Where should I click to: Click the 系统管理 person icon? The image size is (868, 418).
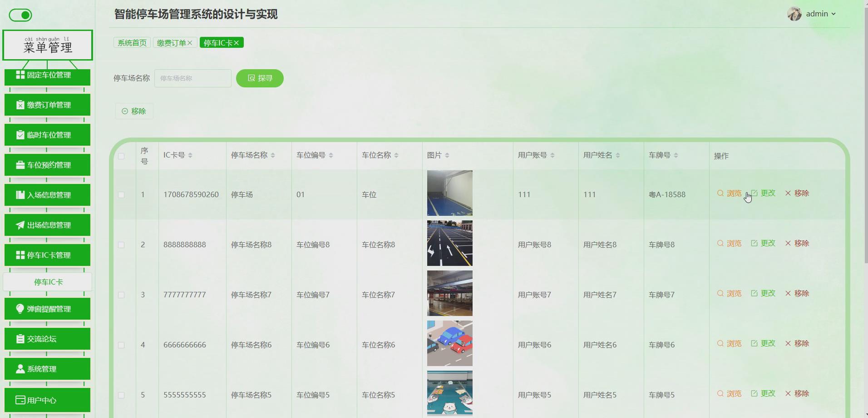coord(20,368)
